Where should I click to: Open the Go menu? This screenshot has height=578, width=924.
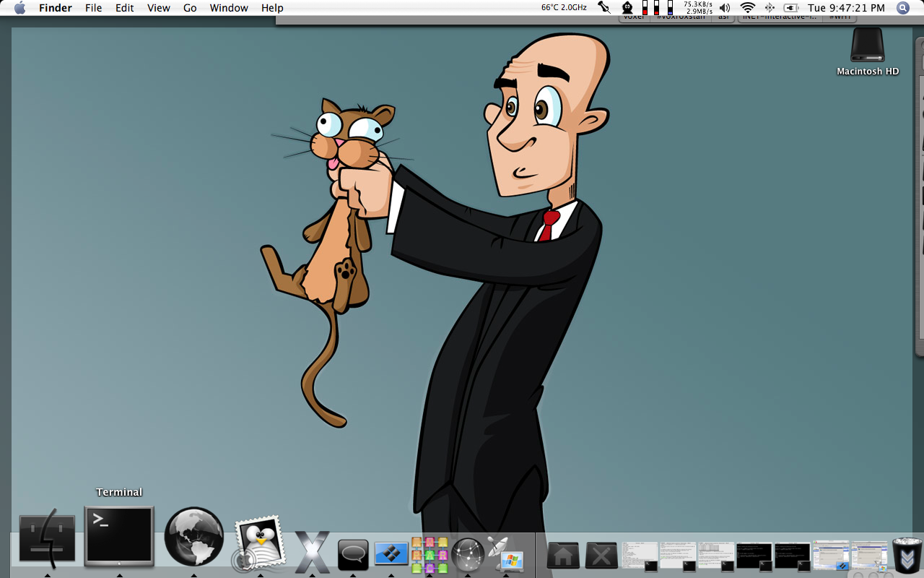190,8
